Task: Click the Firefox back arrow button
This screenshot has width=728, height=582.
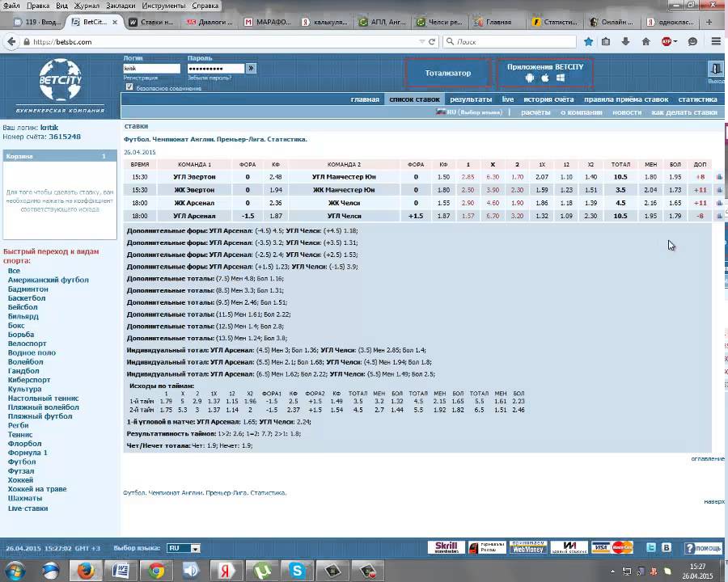Action: (11, 42)
